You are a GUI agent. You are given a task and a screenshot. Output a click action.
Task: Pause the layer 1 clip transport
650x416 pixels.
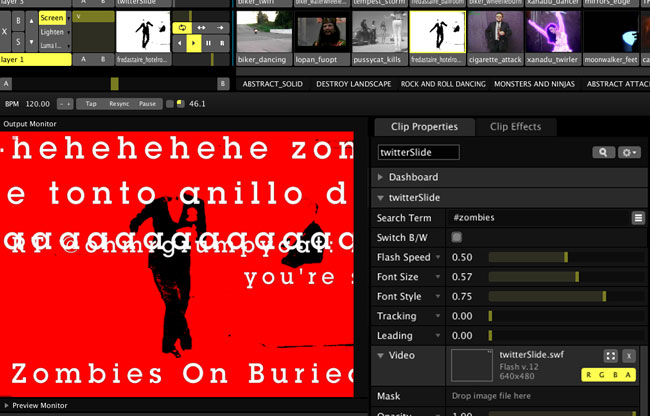[x=209, y=43]
